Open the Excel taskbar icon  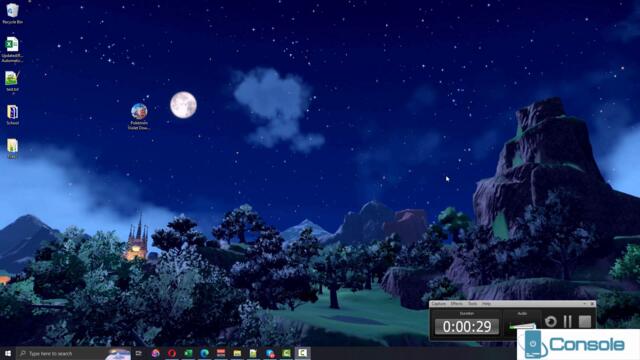tap(188, 353)
